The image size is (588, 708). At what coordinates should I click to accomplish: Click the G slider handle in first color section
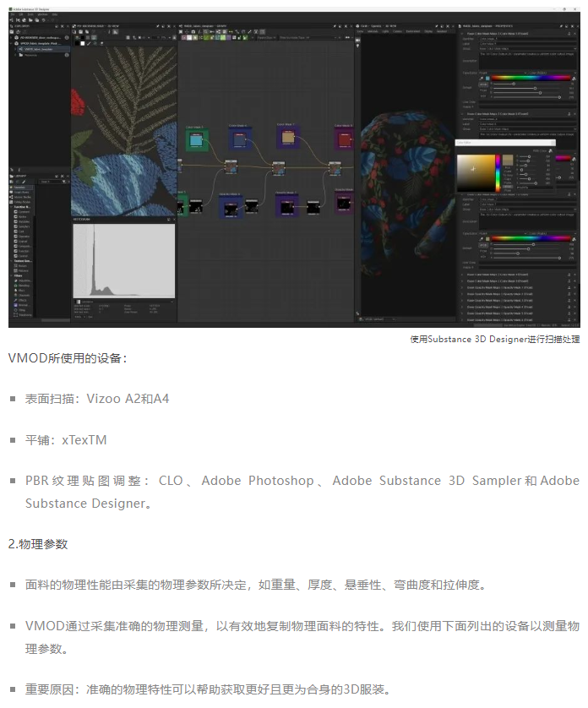coord(535,89)
